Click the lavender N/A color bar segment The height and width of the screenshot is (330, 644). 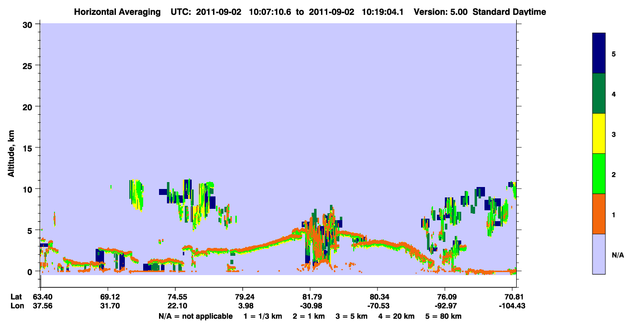(599, 254)
